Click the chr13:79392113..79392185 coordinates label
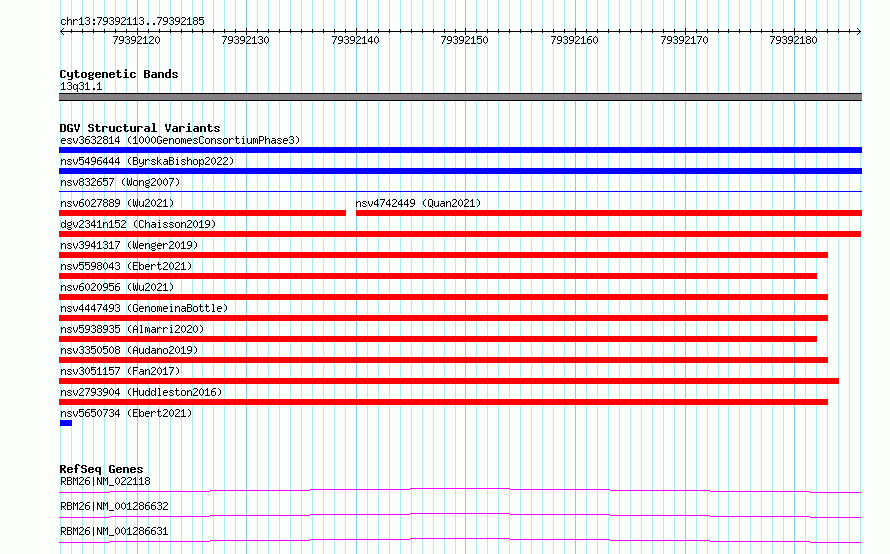890x554 pixels. coord(132,21)
